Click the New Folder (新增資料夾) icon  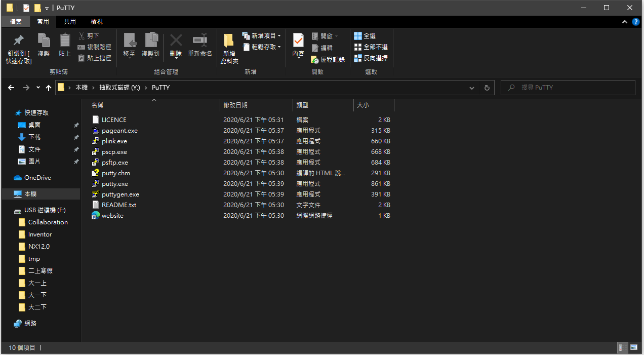coord(229,41)
